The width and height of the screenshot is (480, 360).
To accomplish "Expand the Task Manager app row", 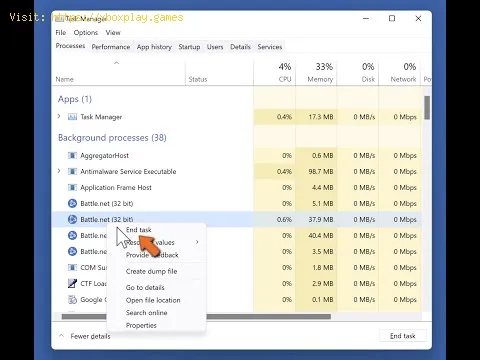I will coord(59,116).
